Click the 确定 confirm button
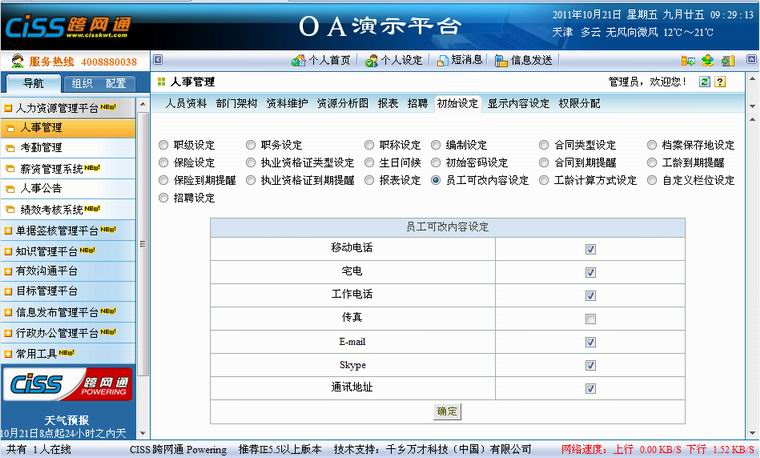The image size is (760, 458). click(447, 411)
